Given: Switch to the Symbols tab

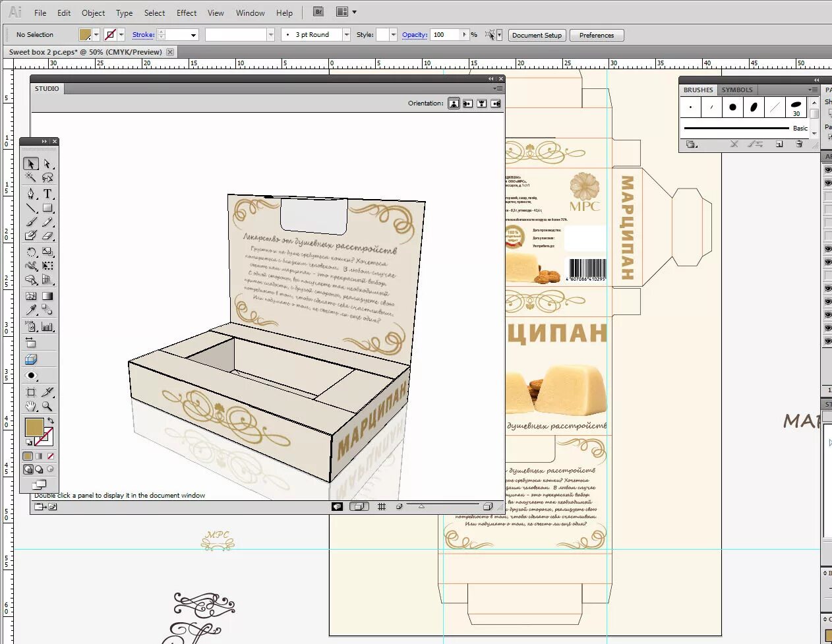Looking at the screenshot, I should (737, 90).
